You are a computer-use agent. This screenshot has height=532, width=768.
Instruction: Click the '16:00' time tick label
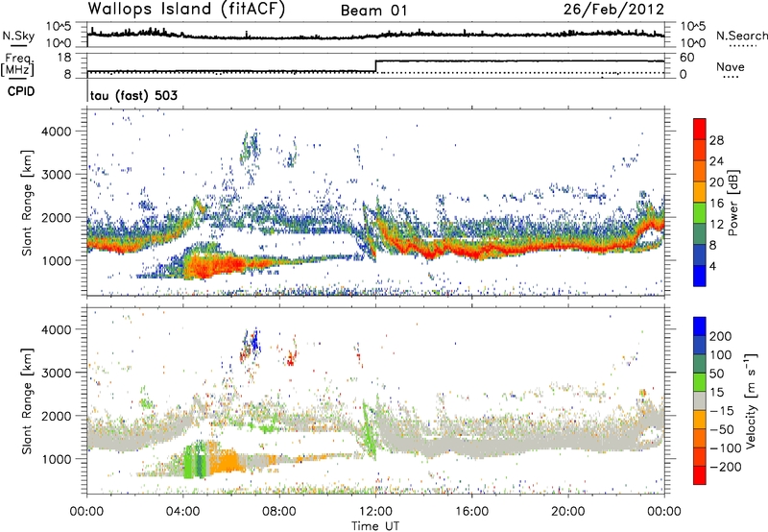click(471, 512)
